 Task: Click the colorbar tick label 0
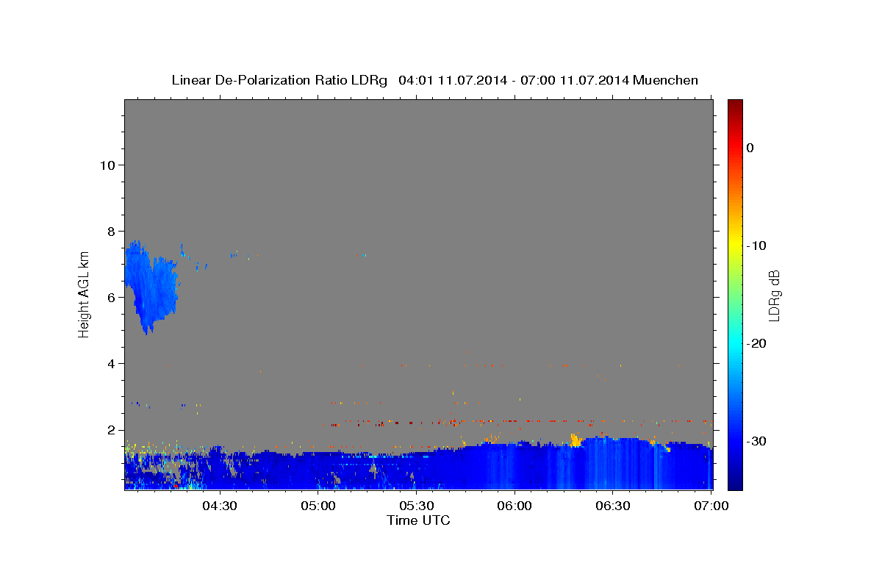(x=750, y=148)
